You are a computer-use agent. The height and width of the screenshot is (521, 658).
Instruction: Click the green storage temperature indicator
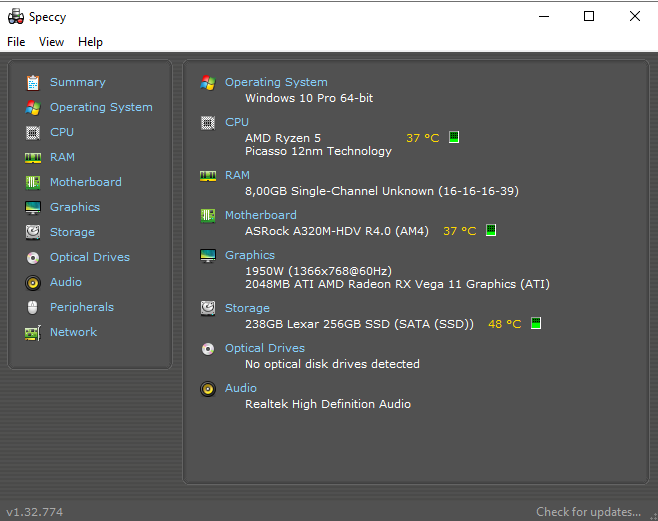pos(536,323)
